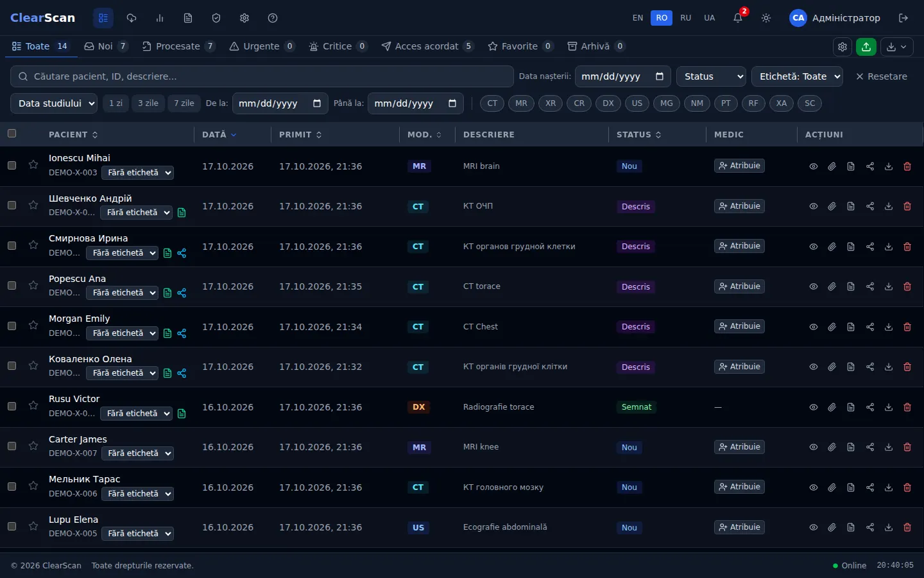
Task: Toggle the CT modality filter chip
Action: (x=492, y=103)
